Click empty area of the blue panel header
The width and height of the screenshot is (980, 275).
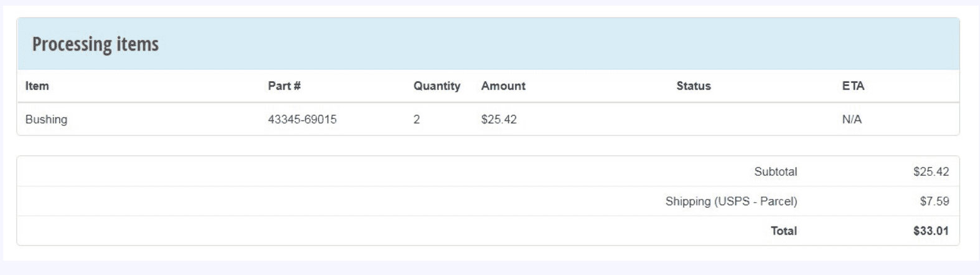point(560,44)
